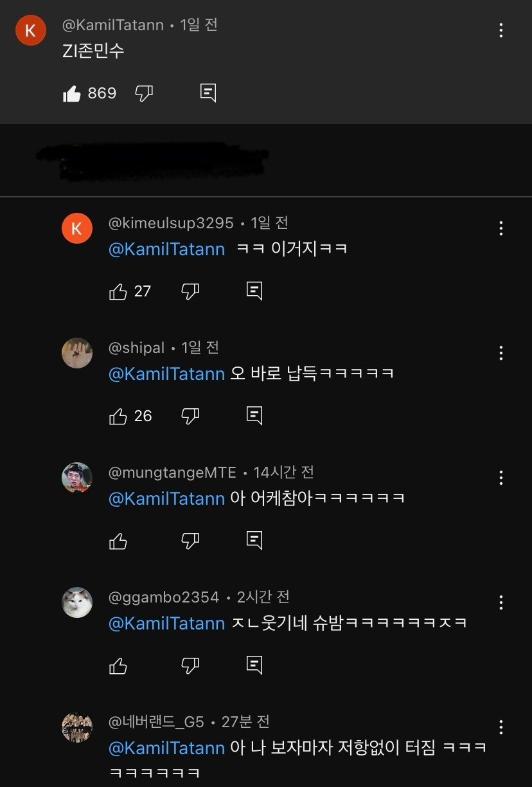Toggle like on @mungtangeMTE's reply
532x787 pixels.
point(119,541)
